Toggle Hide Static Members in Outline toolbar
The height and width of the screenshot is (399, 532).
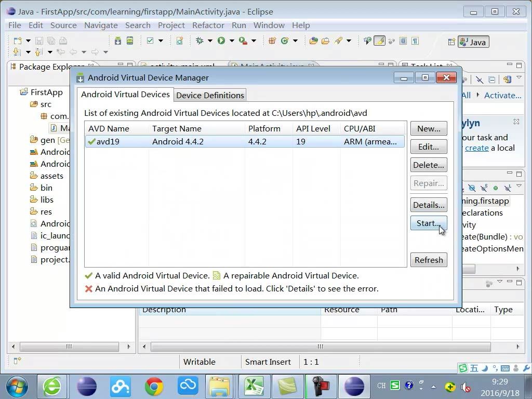coord(484,188)
